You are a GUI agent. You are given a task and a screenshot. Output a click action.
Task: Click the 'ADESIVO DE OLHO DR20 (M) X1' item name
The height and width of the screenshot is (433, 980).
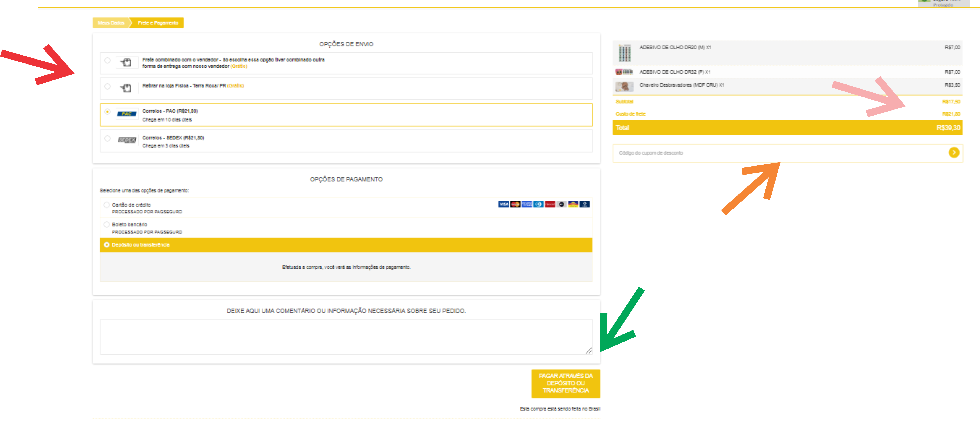[x=675, y=48]
